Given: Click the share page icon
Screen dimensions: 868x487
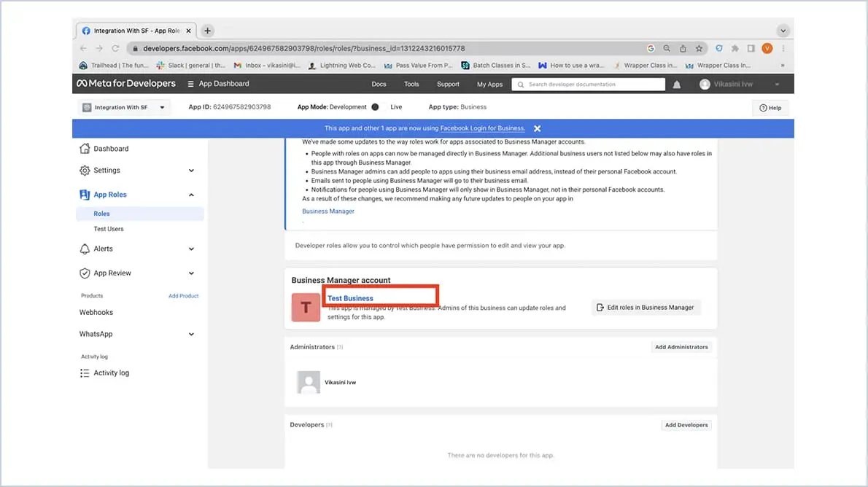Looking at the screenshot, I should point(683,49).
